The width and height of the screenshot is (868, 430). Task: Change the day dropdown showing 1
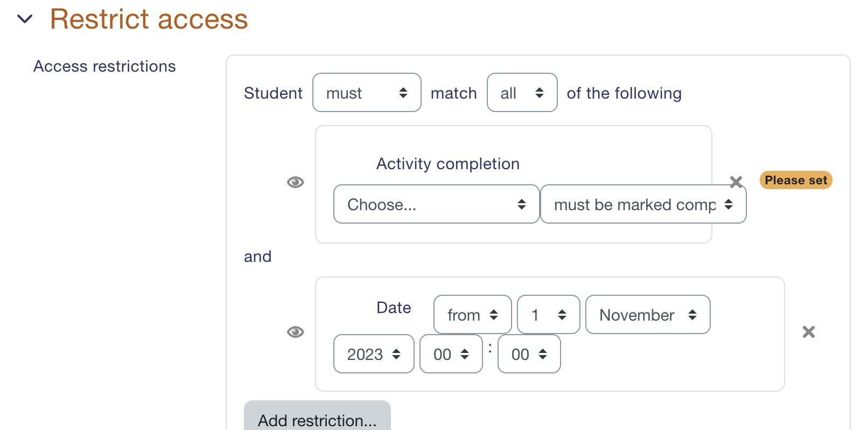click(x=549, y=315)
